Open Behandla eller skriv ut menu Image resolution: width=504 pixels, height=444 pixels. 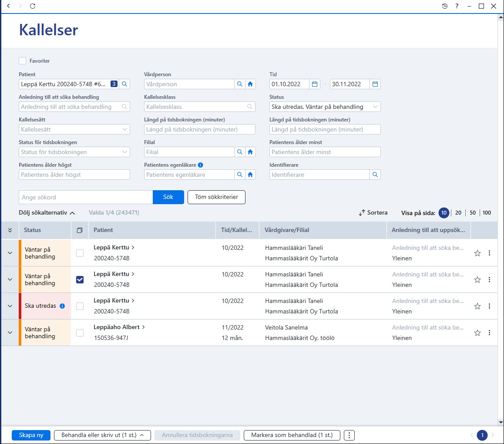click(x=102, y=435)
